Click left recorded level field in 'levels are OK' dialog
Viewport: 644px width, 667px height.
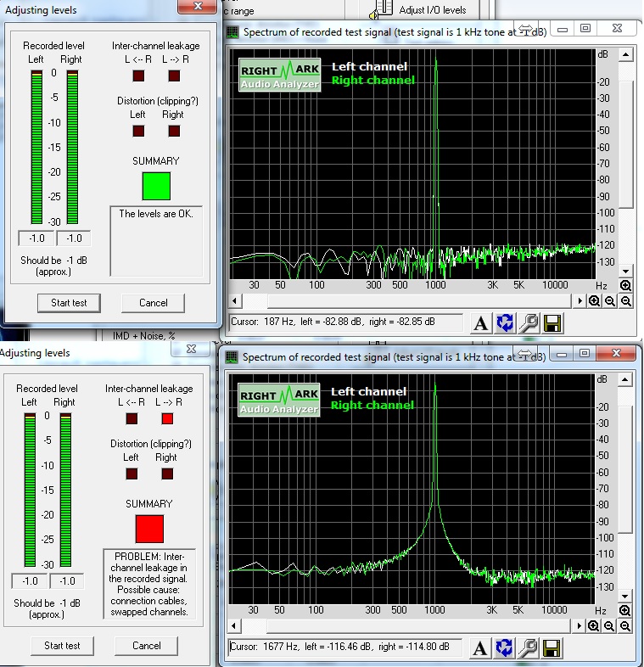(x=36, y=238)
